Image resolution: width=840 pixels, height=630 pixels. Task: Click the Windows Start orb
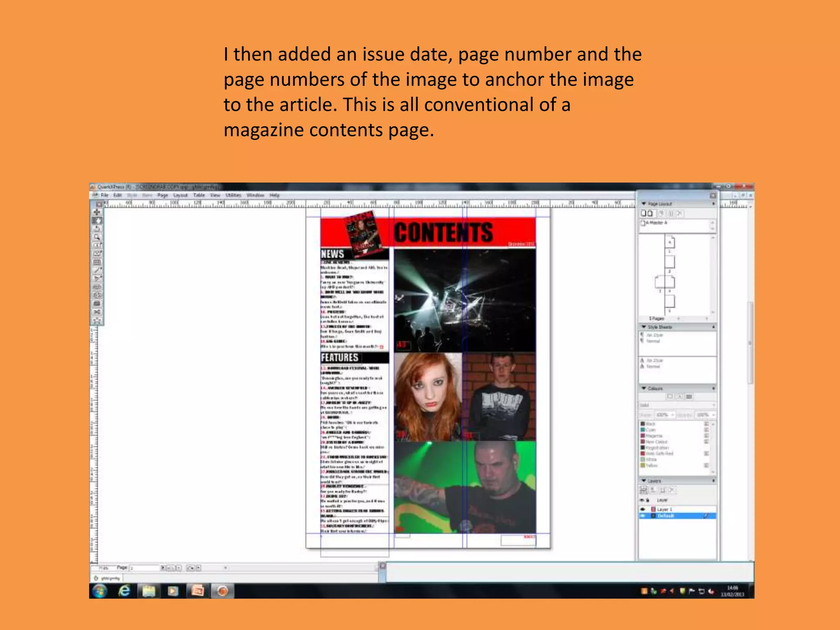coord(99,591)
